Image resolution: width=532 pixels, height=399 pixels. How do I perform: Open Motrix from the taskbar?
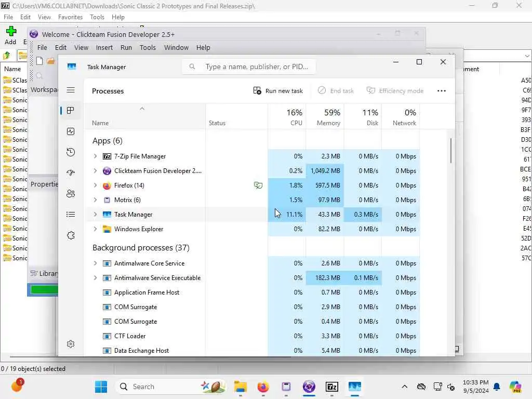(286, 387)
